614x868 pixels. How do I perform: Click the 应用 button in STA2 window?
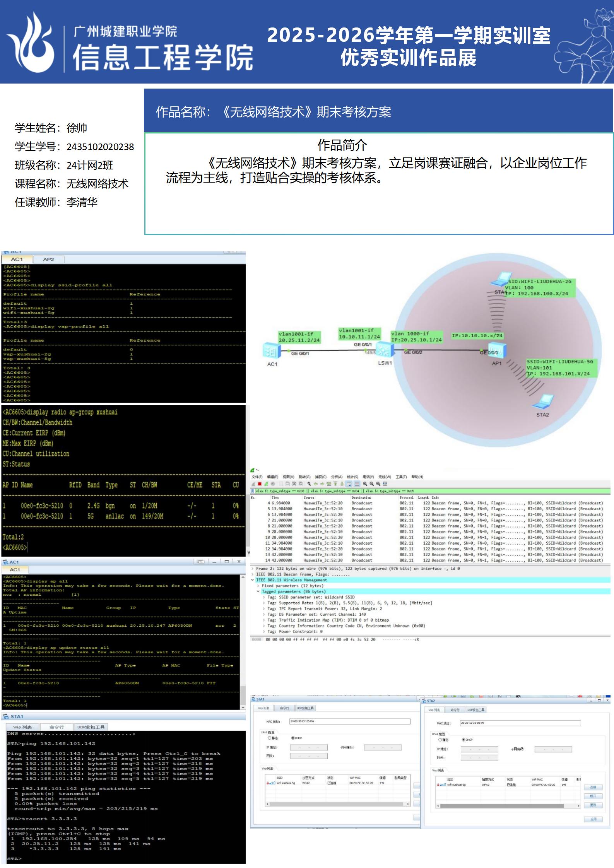(593, 819)
